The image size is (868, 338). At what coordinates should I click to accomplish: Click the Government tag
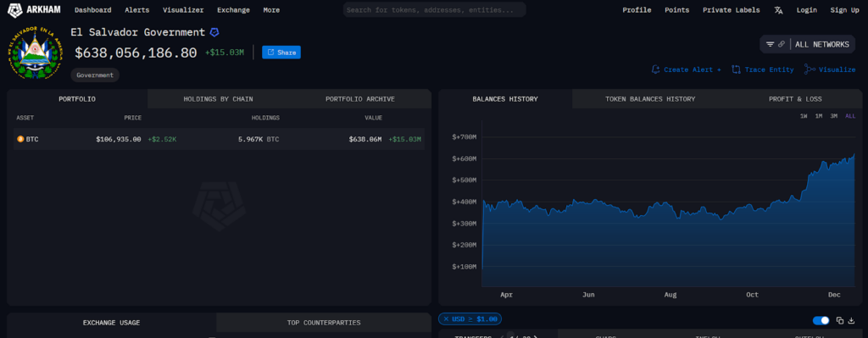point(95,75)
